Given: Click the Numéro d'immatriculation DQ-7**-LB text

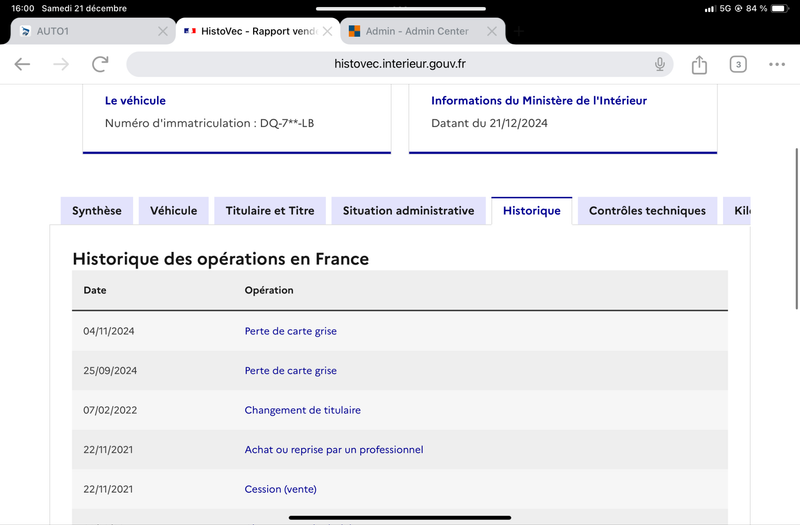Looking at the screenshot, I should click(209, 123).
